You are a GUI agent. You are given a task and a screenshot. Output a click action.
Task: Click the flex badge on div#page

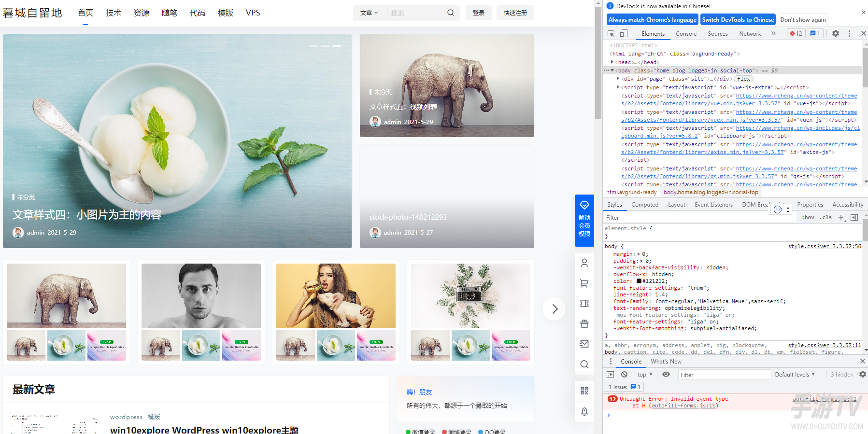pyautogui.click(x=744, y=79)
